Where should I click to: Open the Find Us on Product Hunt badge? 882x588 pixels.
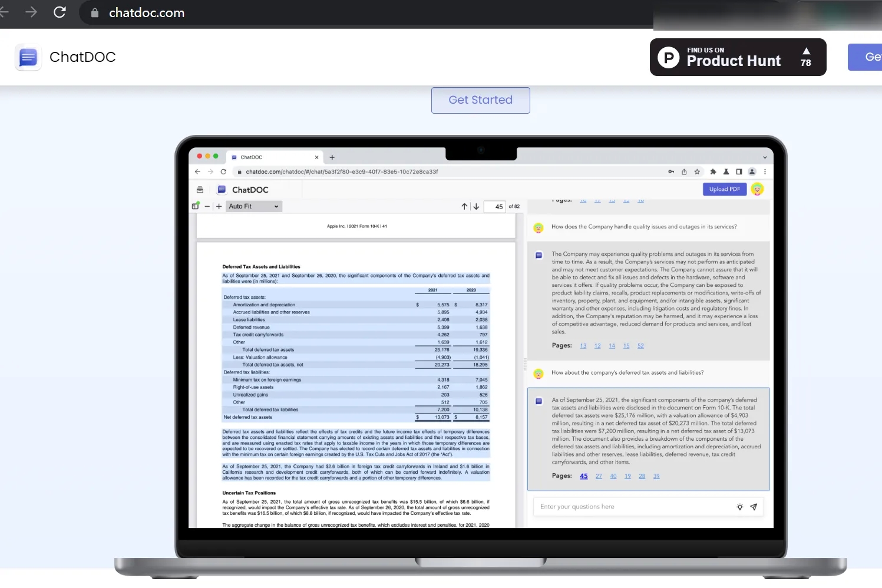(x=738, y=57)
